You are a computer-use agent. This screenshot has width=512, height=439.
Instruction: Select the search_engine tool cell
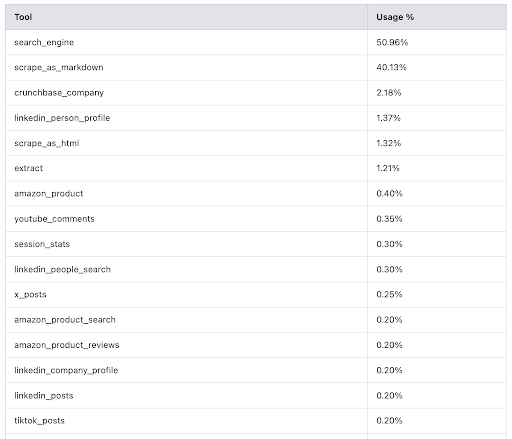[x=186, y=42]
